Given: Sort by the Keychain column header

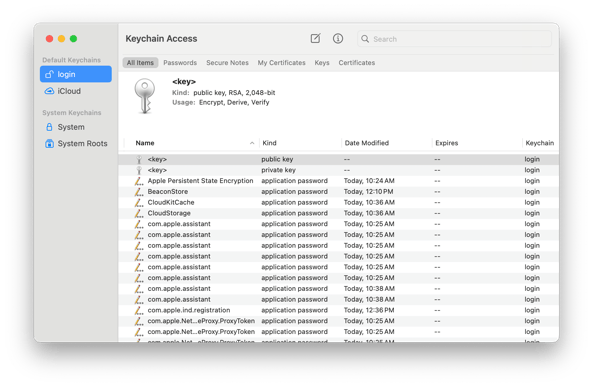Looking at the screenshot, I should coord(540,143).
